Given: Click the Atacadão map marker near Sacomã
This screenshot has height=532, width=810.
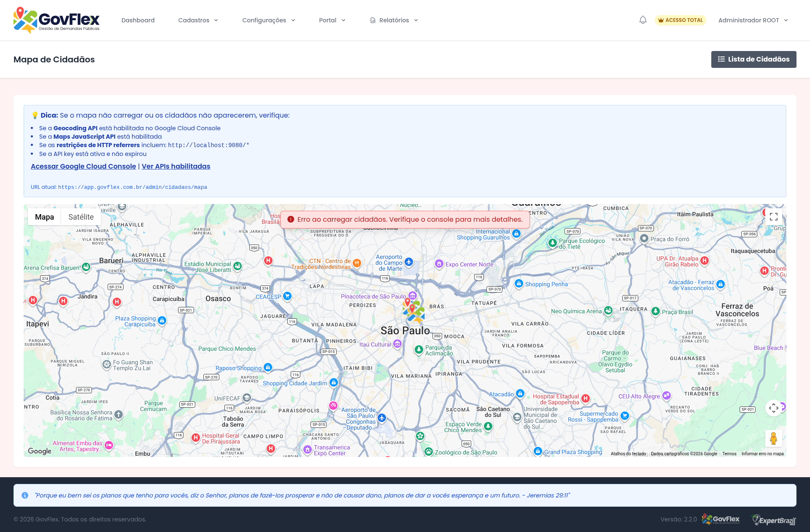Looking at the screenshot, I should coord(520,393).
